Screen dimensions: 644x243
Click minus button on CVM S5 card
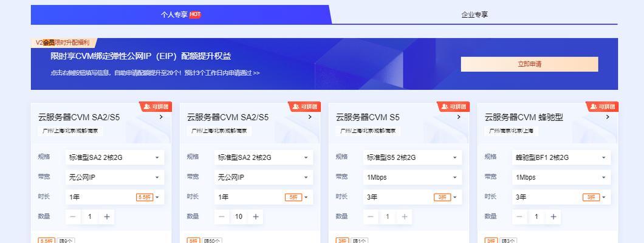click(371, 217)
